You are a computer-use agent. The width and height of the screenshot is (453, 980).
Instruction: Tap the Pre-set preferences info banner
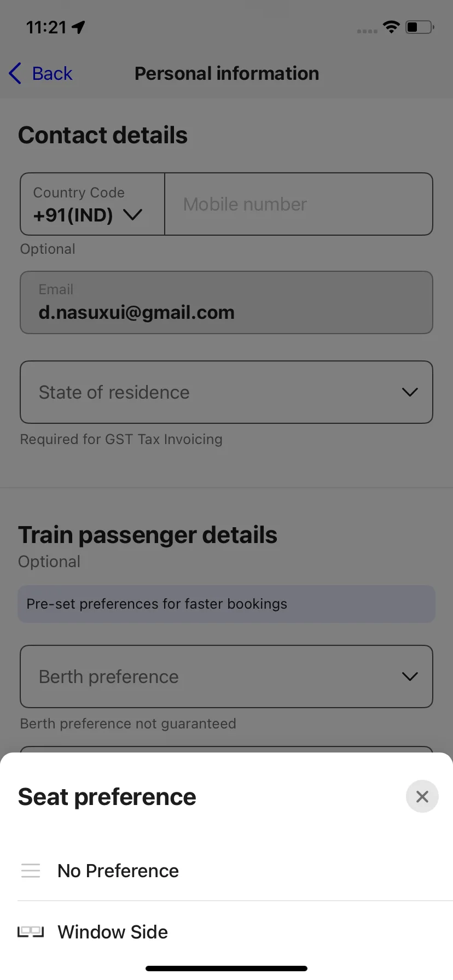(x=226, y=604)
